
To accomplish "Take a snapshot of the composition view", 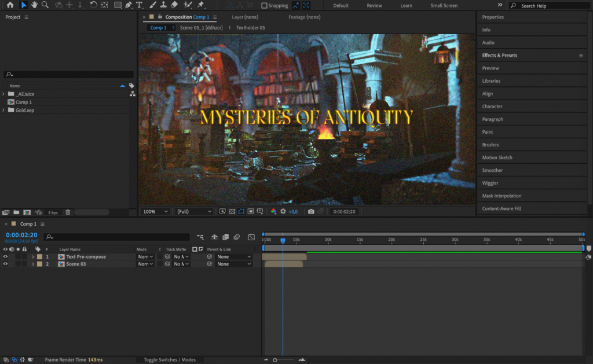I will point(310,211).
